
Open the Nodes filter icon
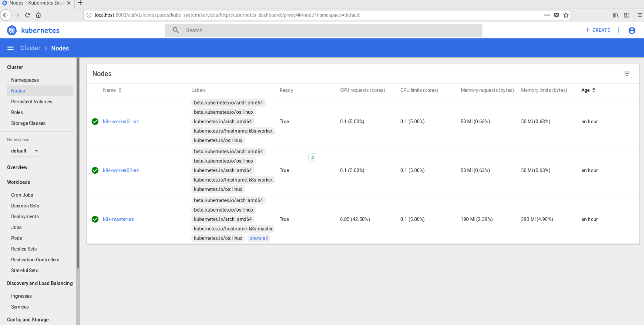[x=627, y=73]
